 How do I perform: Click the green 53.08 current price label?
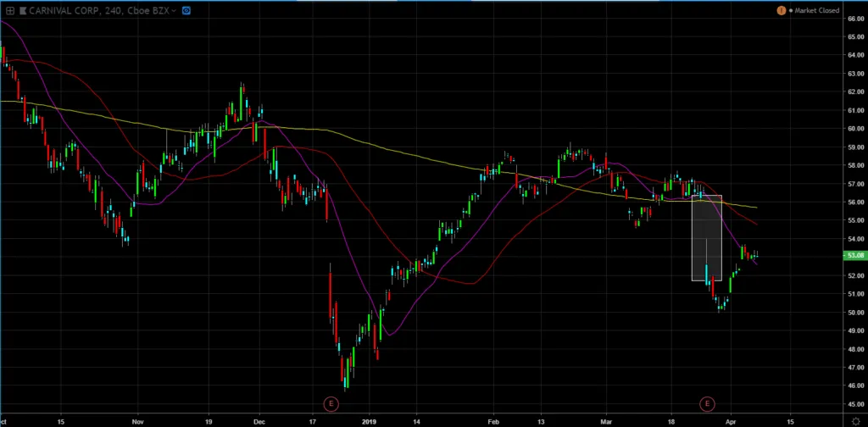[854, 256]
